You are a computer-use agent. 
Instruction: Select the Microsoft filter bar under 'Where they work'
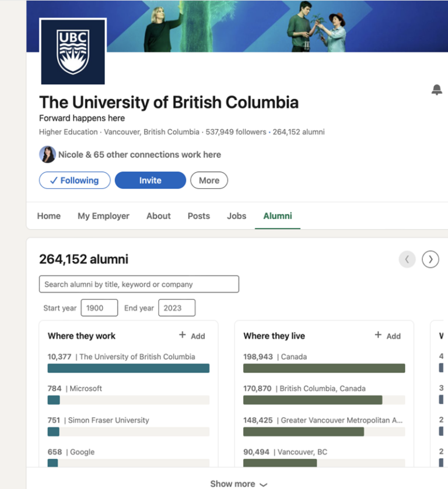(128, 400)
